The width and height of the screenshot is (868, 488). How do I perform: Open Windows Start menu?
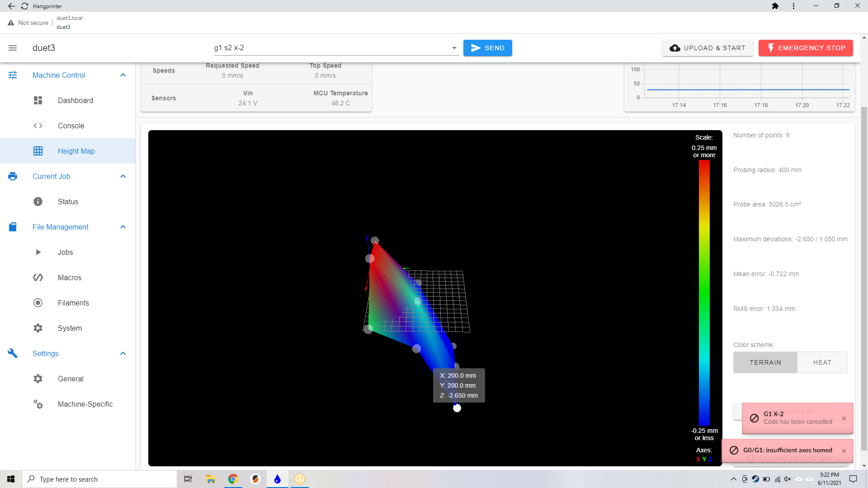pyautogui.click(x=11, y=479)
